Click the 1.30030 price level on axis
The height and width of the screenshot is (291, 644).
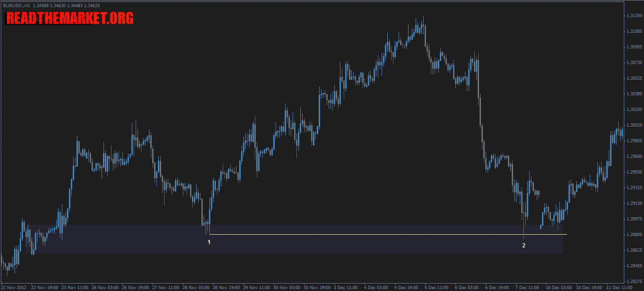tap(634, 125)
